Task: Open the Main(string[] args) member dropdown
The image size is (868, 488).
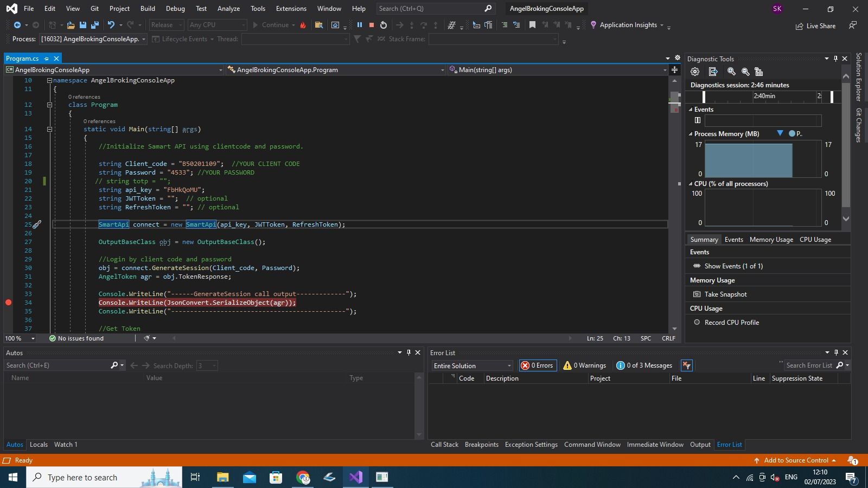Action: point(558,70)
